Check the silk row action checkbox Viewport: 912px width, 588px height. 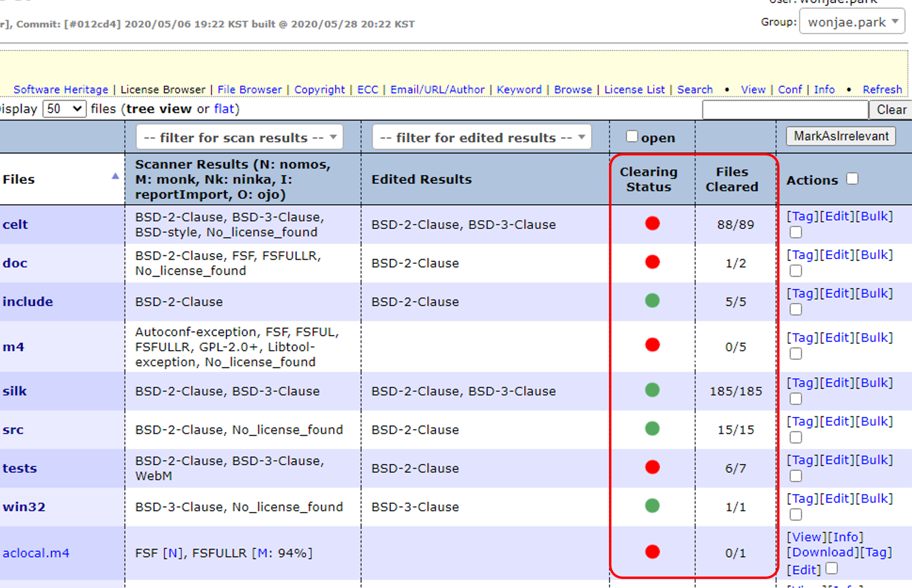pos(796,399)
